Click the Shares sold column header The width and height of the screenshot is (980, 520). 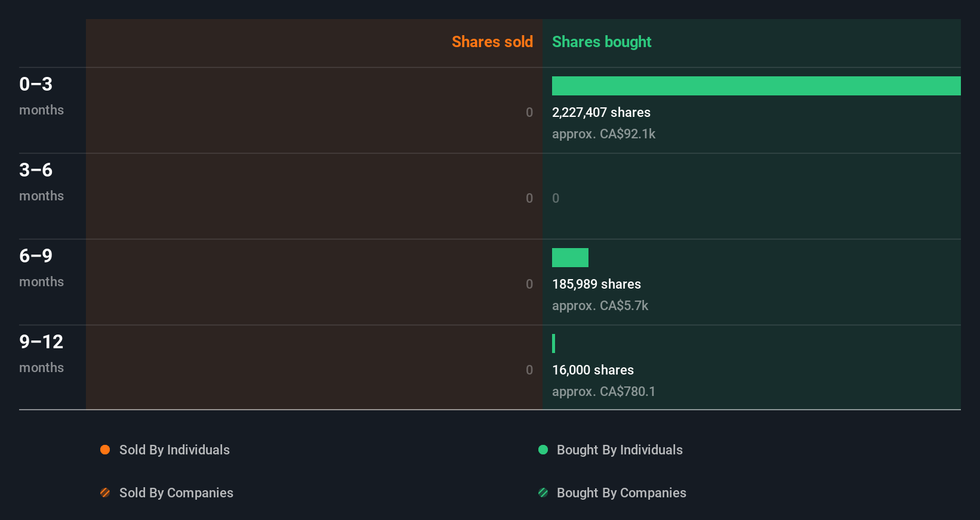[492, 42]
